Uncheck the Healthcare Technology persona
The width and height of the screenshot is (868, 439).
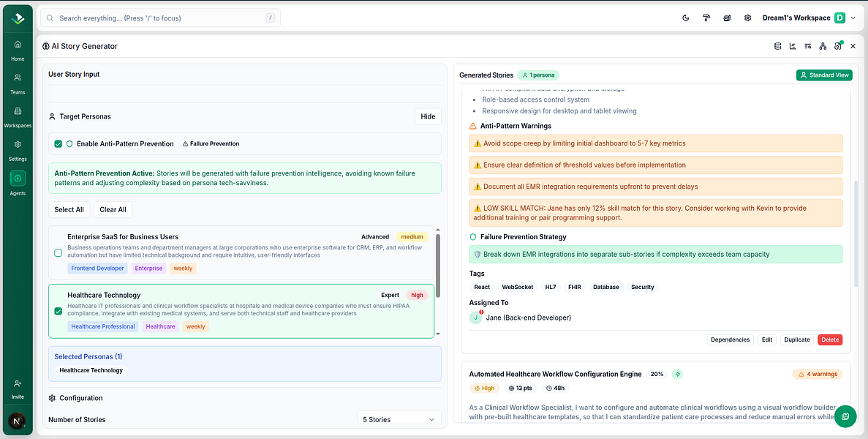(59, 311)
